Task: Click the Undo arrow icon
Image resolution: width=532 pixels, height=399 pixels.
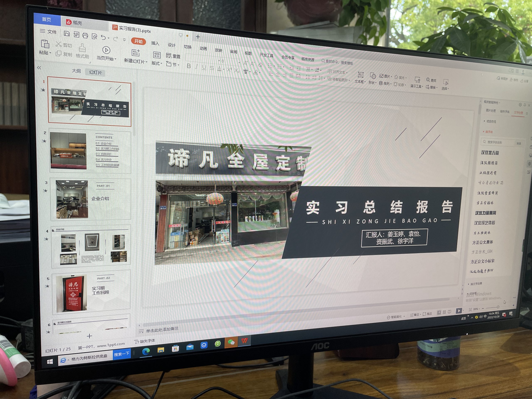Action: click(x=103, y=37)
